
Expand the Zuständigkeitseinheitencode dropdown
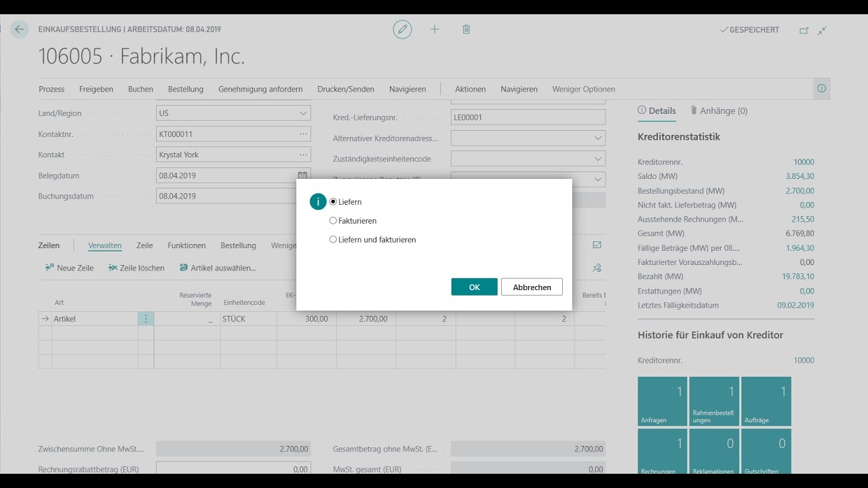(x=597, y=159)
